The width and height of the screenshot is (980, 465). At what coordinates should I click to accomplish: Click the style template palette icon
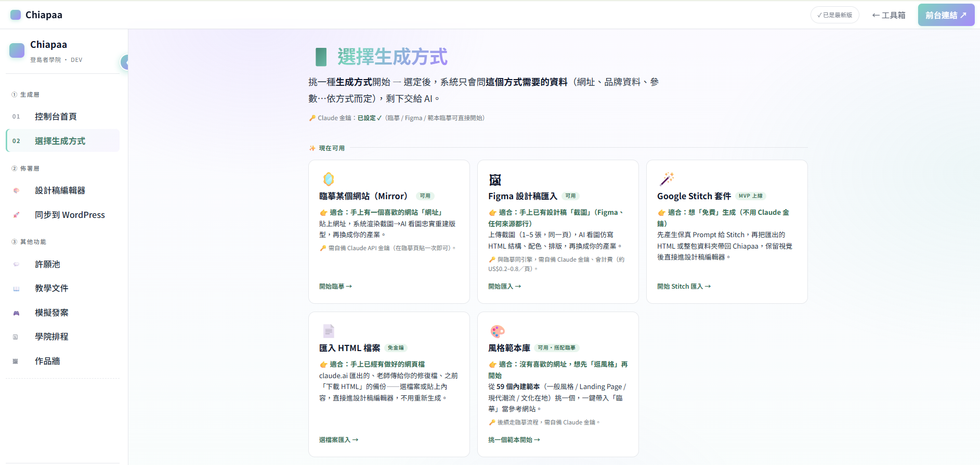click(498, 331)
